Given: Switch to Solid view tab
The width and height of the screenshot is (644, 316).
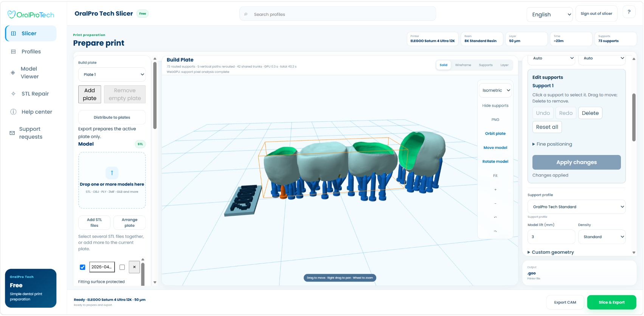Looking at the screenshot, I should 444,65.
